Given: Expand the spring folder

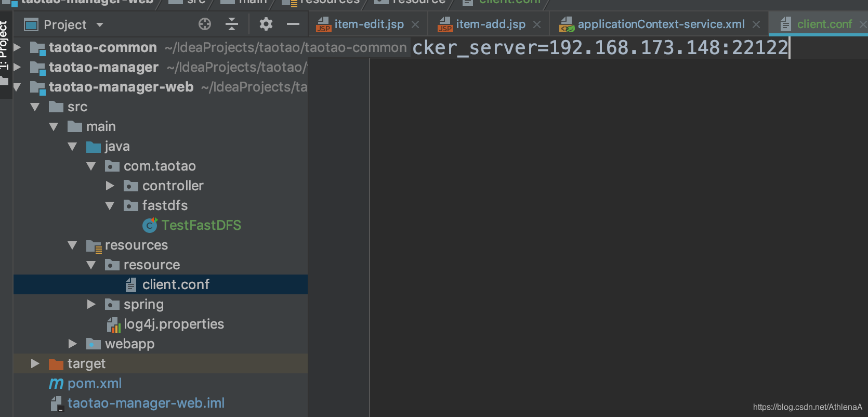Looking at the screenshot, I should point(91,304).
